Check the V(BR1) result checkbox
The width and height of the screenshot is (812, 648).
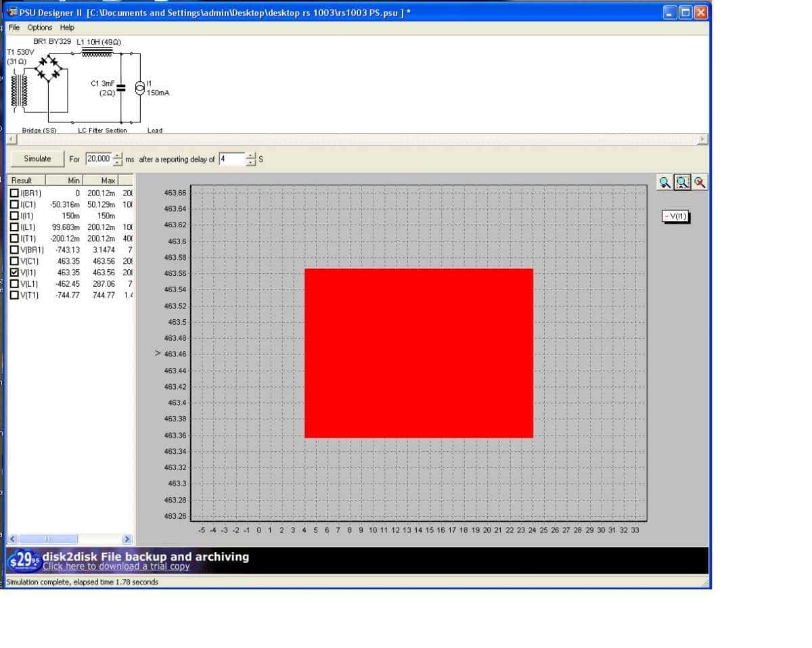(15, 250)
